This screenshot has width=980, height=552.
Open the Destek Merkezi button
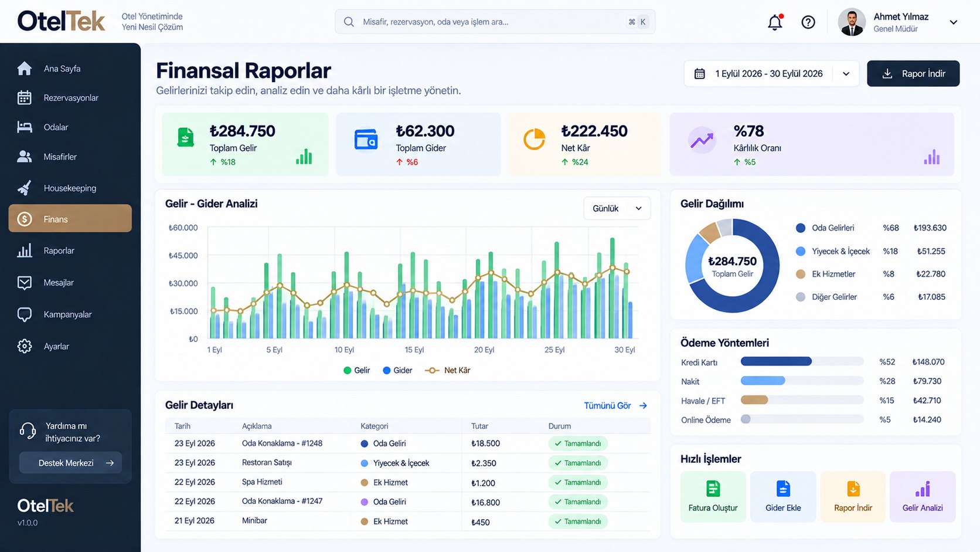pos(71,463)
